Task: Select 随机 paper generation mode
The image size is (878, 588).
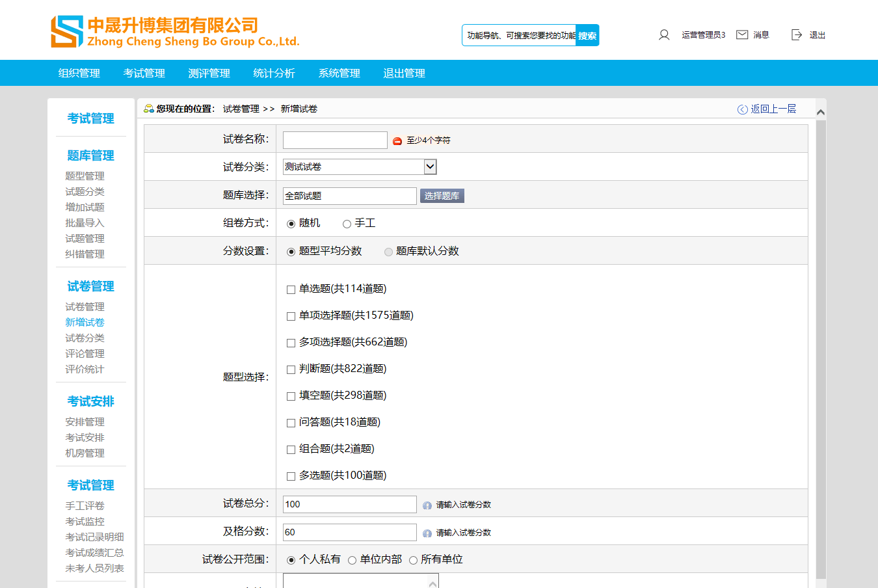Action: pyautogui.click(x=291, y=224)
